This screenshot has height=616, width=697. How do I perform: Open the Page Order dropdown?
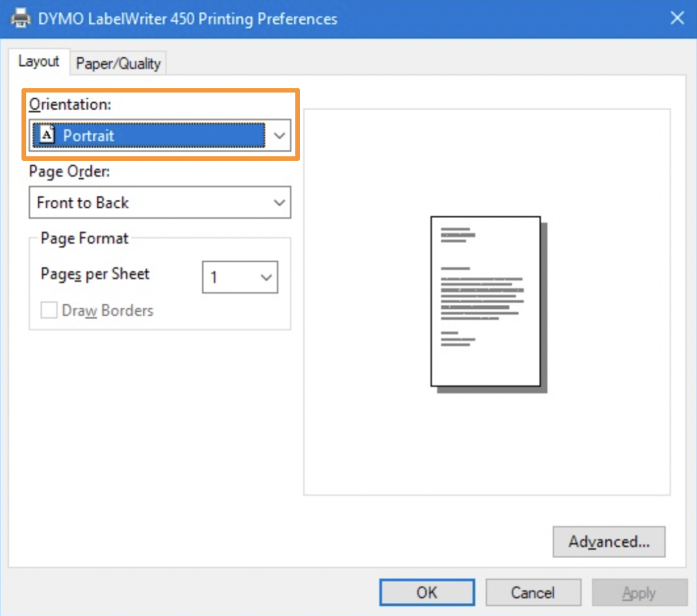[x=160, y=202]
